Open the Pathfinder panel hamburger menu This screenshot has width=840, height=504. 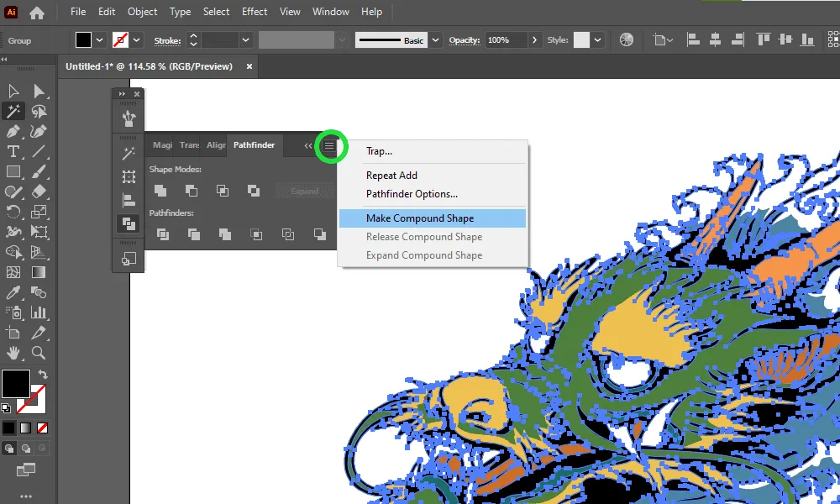[x=329, y=145]
